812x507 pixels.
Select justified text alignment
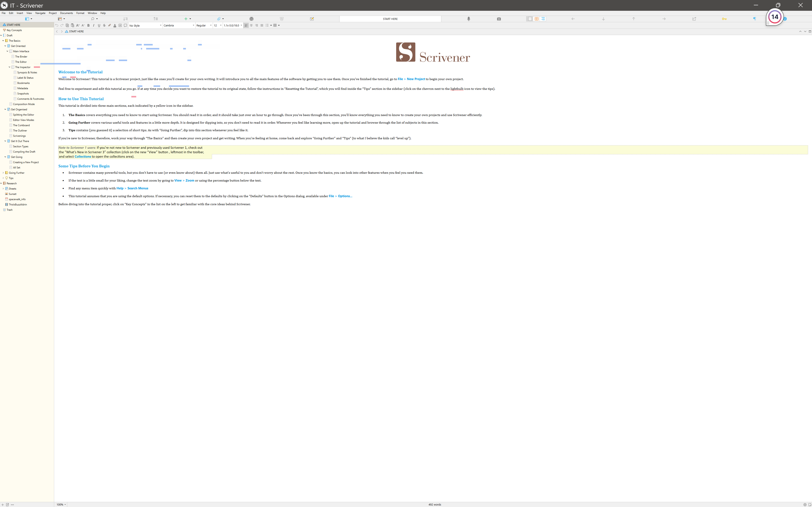coord(262,26)
